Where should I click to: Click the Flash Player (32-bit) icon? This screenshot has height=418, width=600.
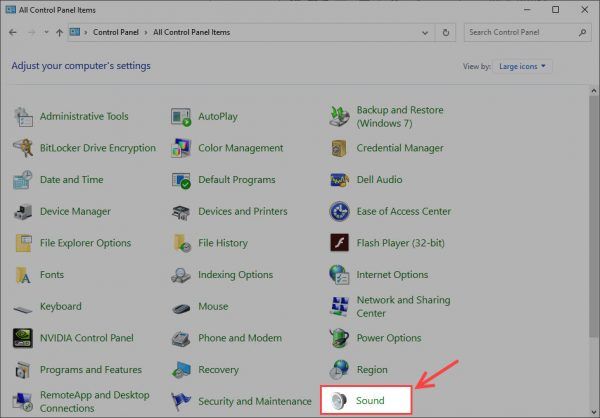(x=339, y=243)
